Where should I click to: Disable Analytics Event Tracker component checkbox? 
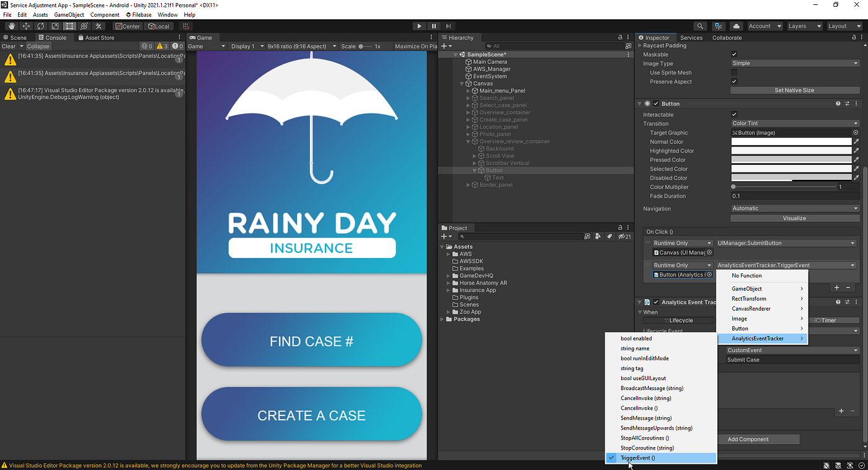pos(656,302)
